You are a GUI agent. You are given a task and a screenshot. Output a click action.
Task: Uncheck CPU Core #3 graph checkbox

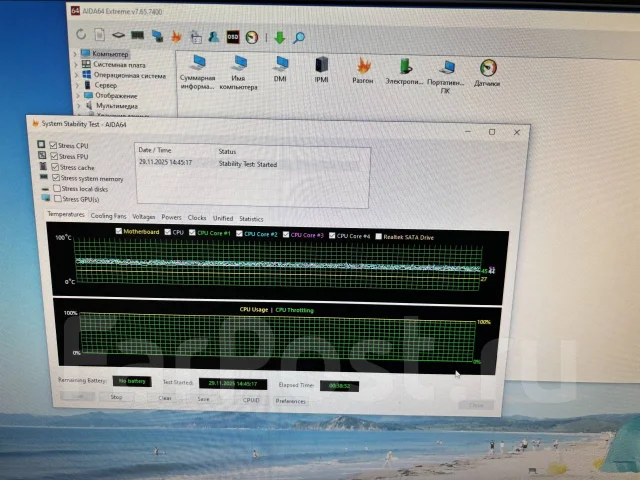[x=286, y=234]
